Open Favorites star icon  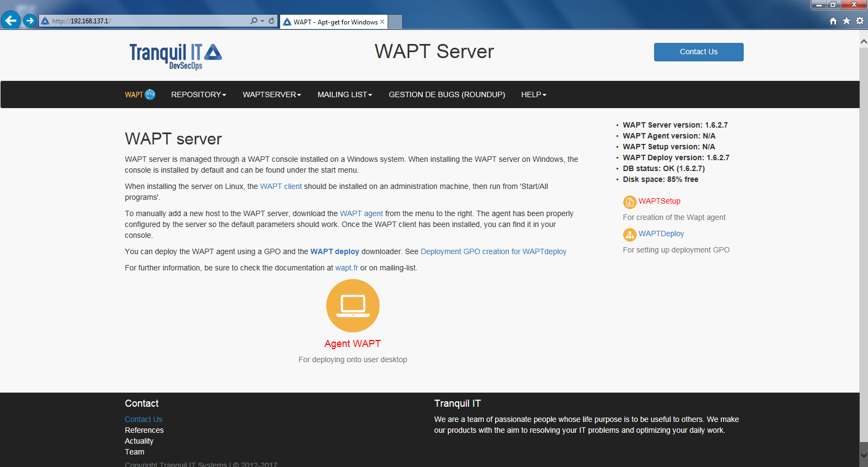(x=846, y=21)
